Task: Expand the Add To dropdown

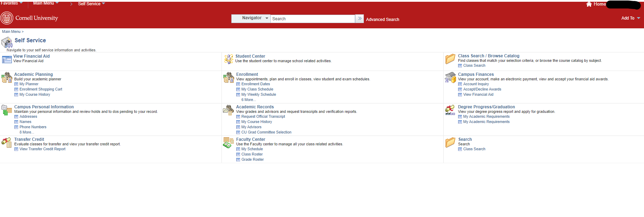Action: point(630,18)
